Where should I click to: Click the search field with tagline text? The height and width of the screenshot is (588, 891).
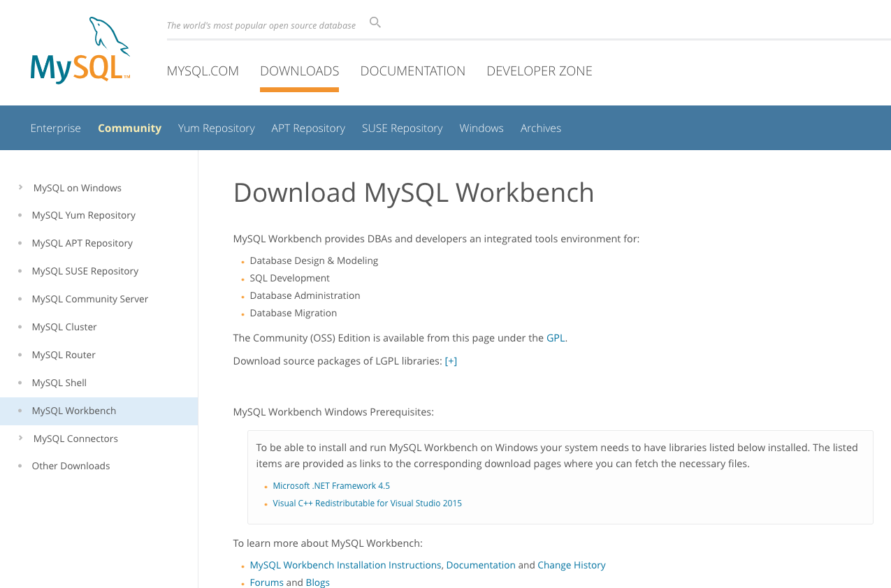261,25
